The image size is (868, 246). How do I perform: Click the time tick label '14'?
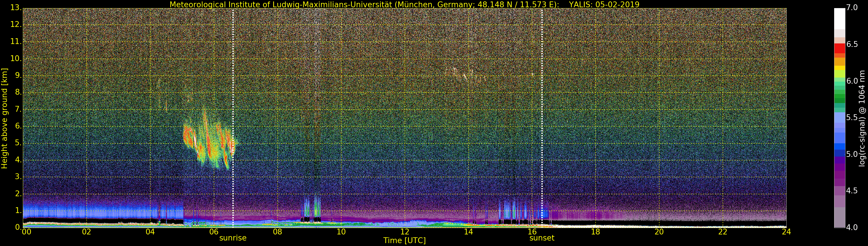(468, 232)
